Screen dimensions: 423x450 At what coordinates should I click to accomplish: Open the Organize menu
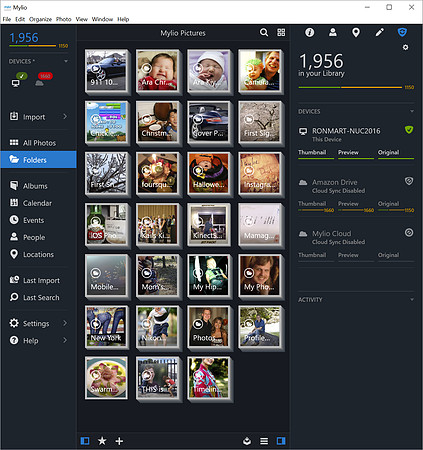(40, 19)
